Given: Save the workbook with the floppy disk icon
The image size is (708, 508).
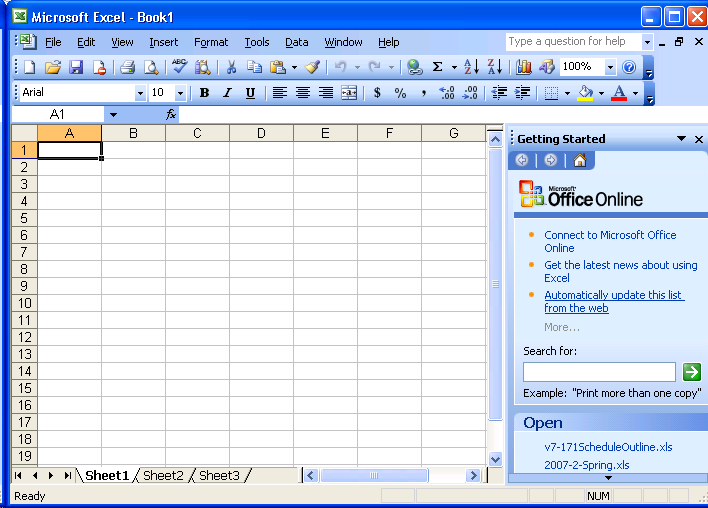Looking at the screenshot, I should tap(75, 67).
